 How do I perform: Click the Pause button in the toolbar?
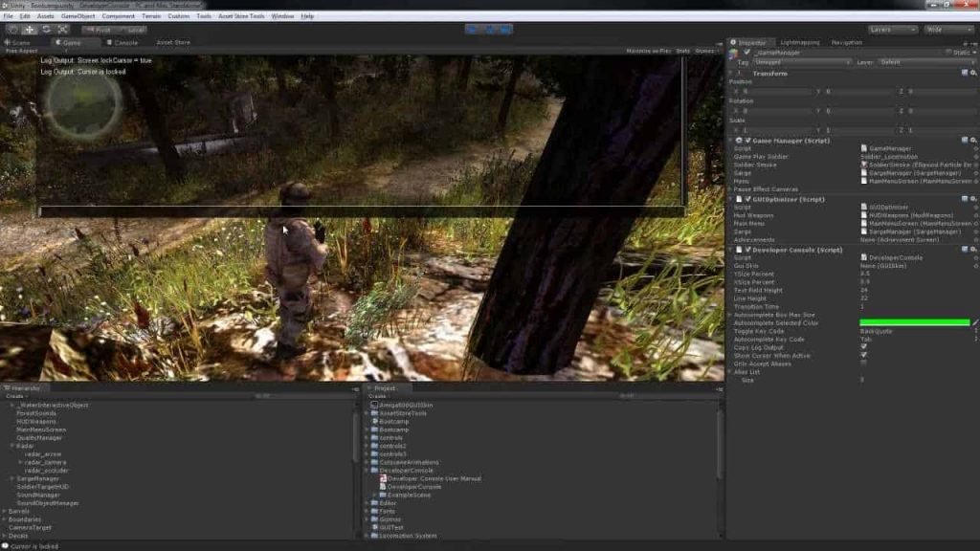[489, 30]
